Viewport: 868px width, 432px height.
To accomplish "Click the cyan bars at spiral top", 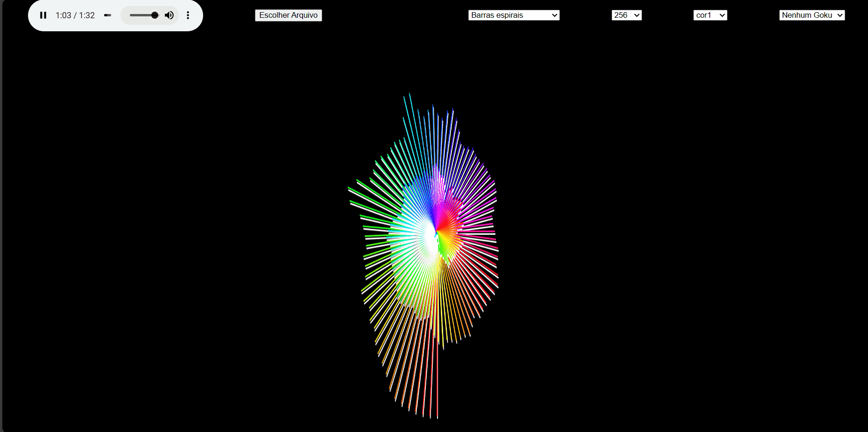I will [411, 121].
